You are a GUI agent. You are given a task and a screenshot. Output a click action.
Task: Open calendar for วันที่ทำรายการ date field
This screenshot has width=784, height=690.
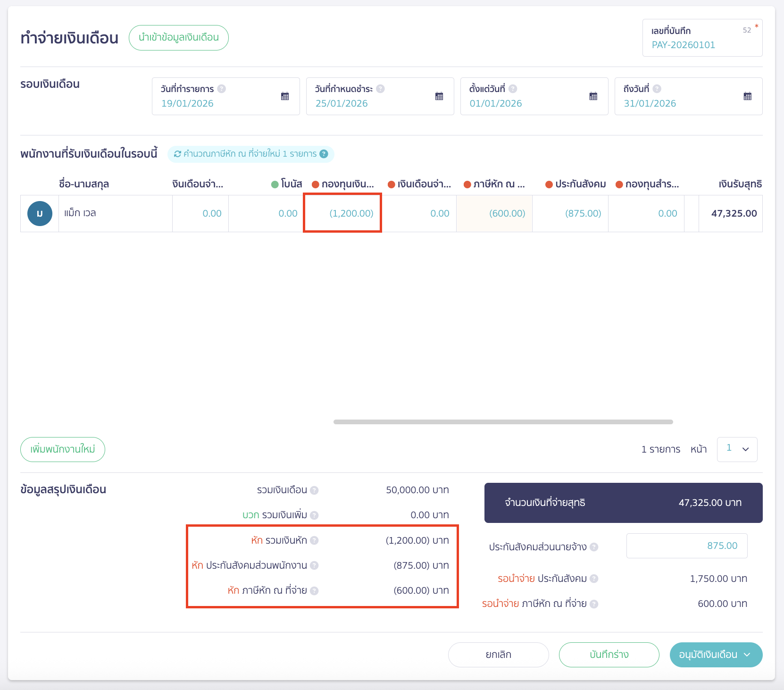tap(285, 96)
